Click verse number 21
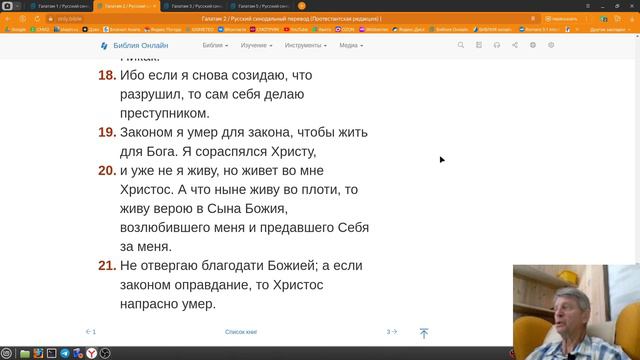The image size is (640, 360). pyautogui.click(x=107, y=265)
